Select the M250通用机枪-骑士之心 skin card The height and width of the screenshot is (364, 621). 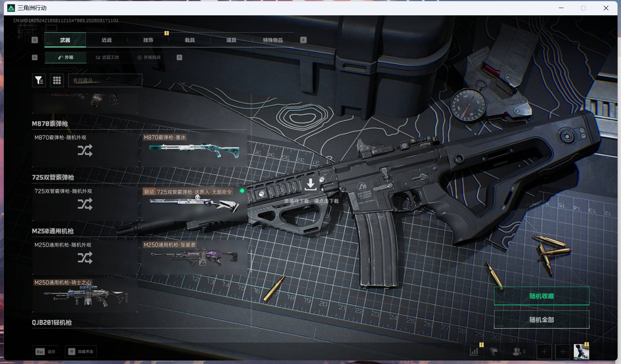85,295
